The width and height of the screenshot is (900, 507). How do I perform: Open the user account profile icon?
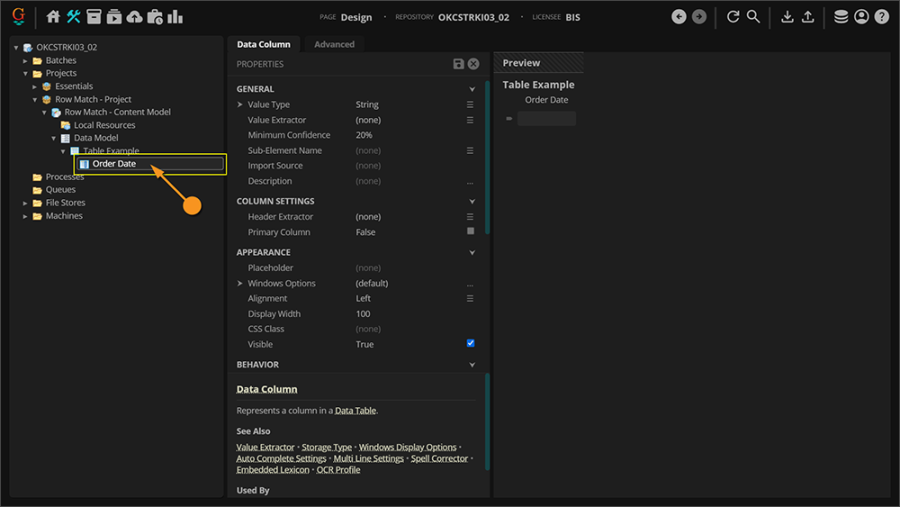pos(861,17)
